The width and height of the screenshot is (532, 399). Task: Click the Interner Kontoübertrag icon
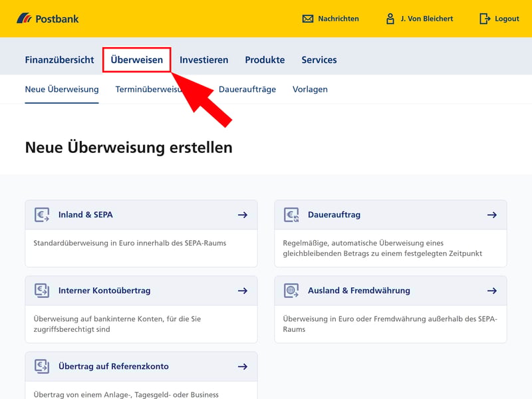click(x=42, y=291)
